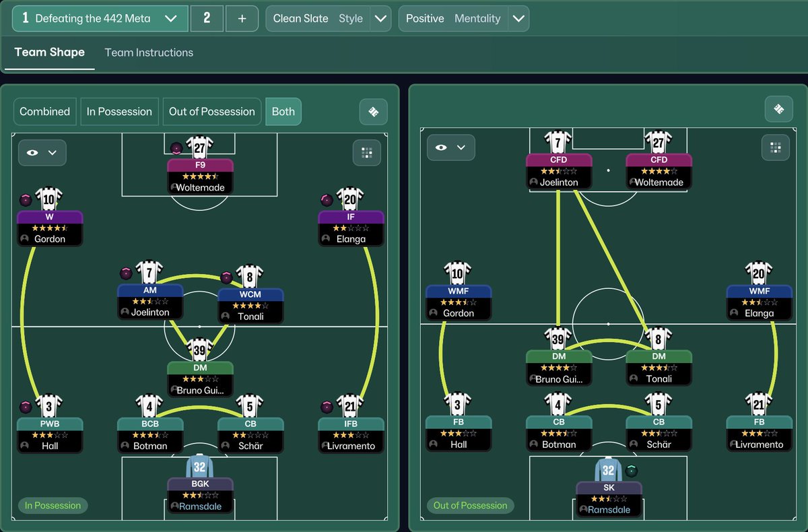Click Out of Possession label tag
The image size is (808, 532).
(x=470, y=505)
